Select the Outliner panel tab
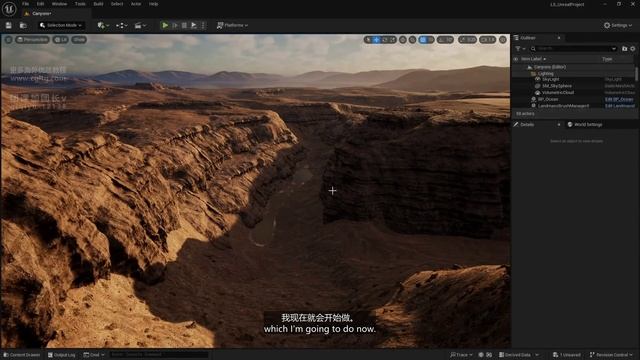The height and width of the screenshot is (360, 640). 528,38
